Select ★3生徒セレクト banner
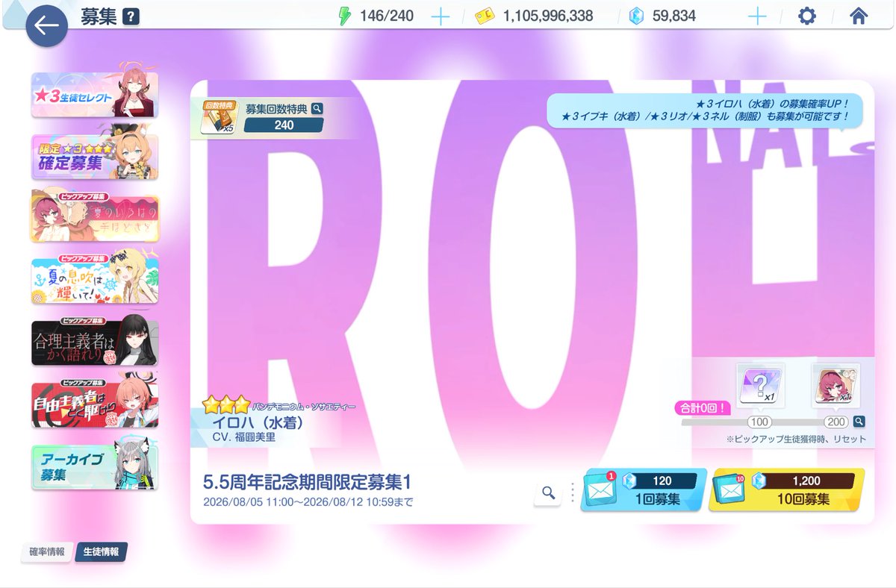Screen dimensions: 896x588 click(95, 95)
